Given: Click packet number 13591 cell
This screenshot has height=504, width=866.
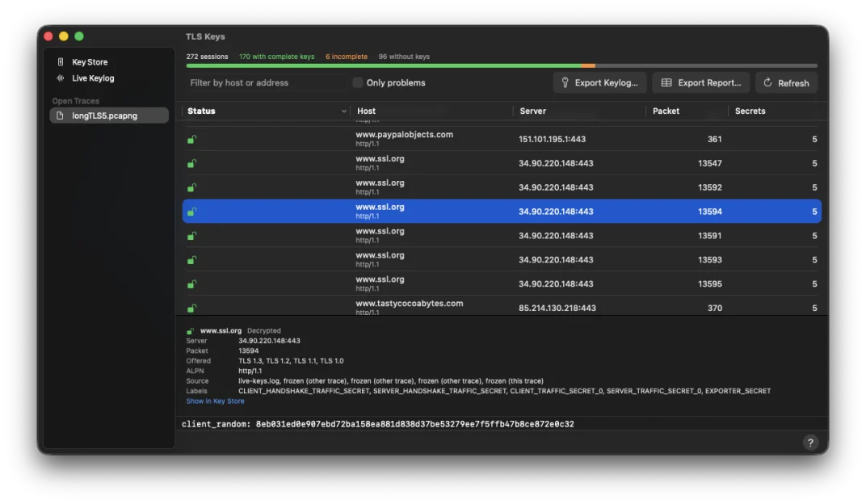Looking at the screenshot, I should pos(710,236).
